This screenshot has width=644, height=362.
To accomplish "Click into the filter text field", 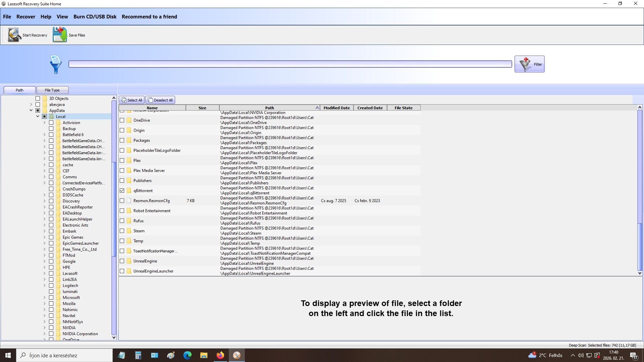I will tap(290, 64).
